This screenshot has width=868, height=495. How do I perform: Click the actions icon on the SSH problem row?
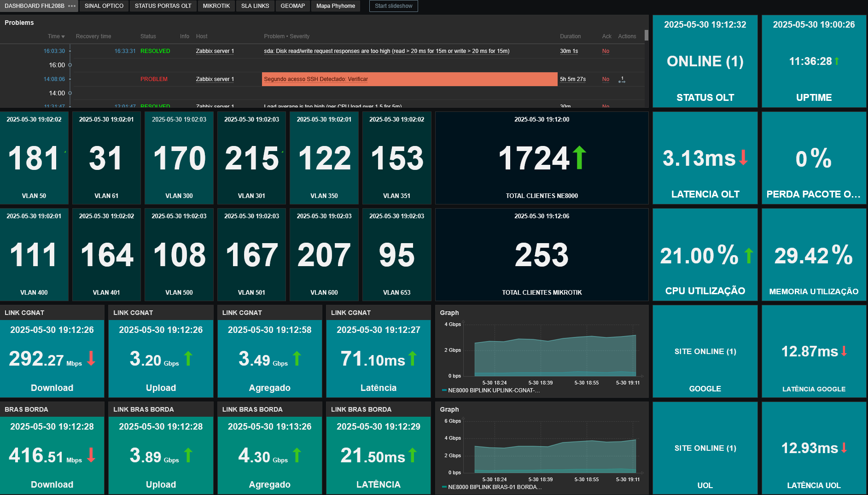pos(622,80)
